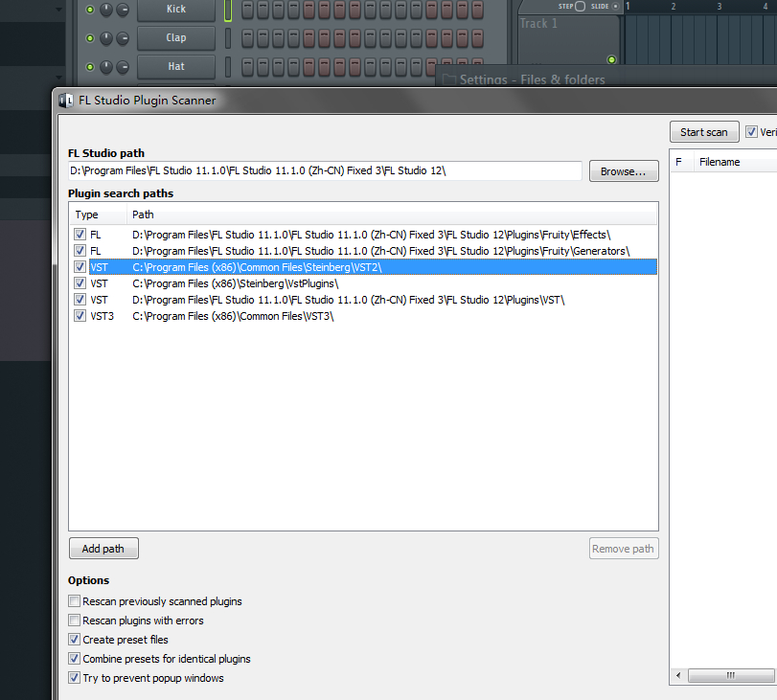Viewport: 777px width, 700px height.
Task: Click the FL Studio path text field
Action: [x=325, y=170]
